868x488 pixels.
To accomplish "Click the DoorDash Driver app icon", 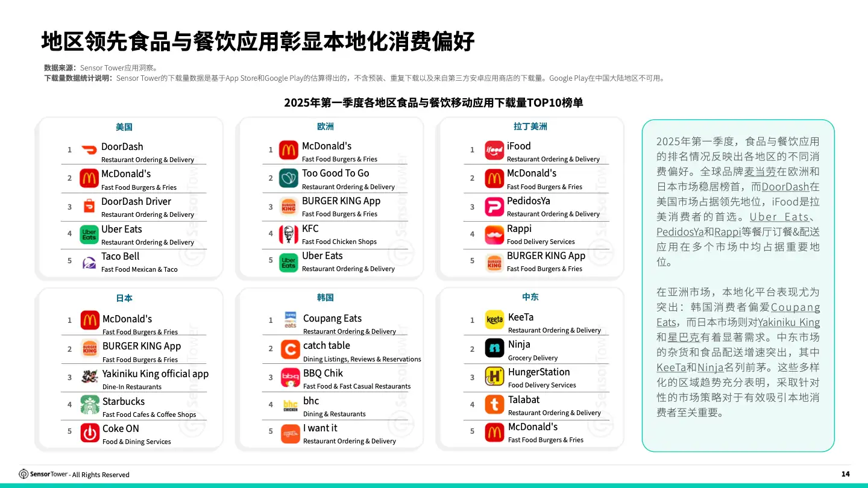I will (x=89, y=206).
